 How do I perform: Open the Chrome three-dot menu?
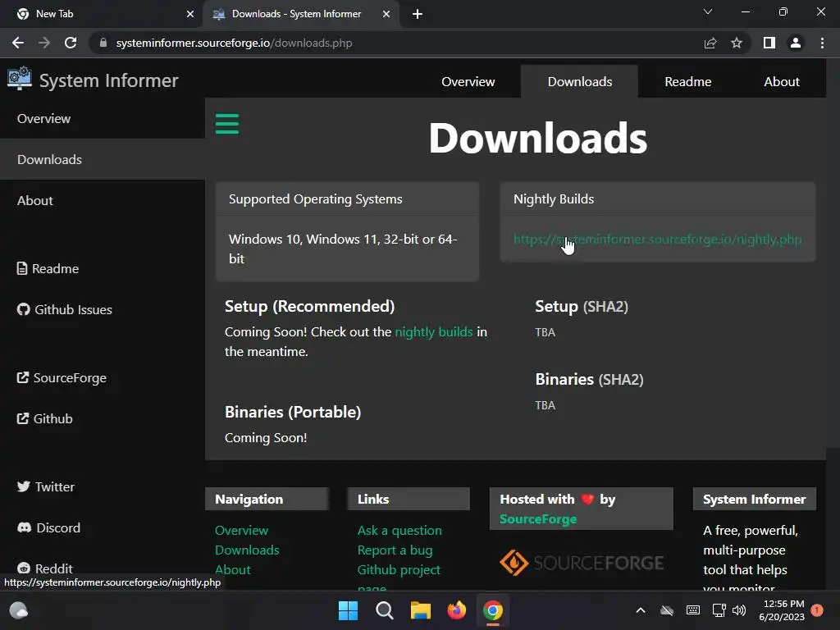tap(822, 43)
